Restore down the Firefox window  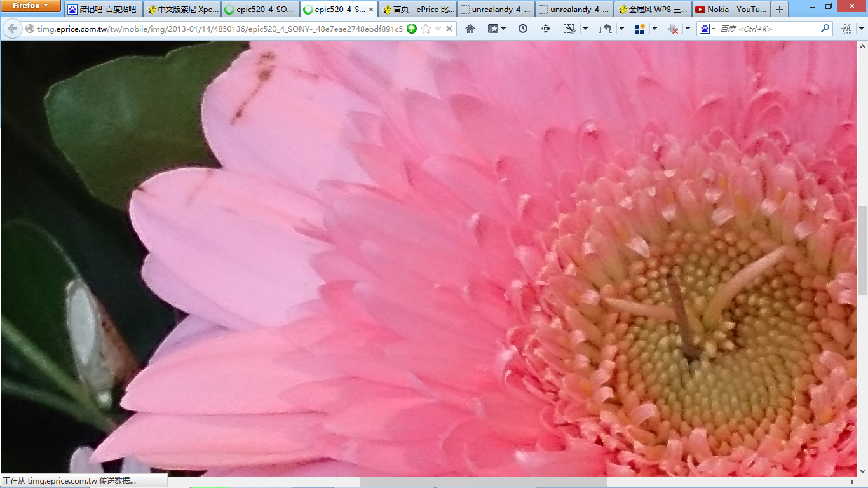pos(828,6)
